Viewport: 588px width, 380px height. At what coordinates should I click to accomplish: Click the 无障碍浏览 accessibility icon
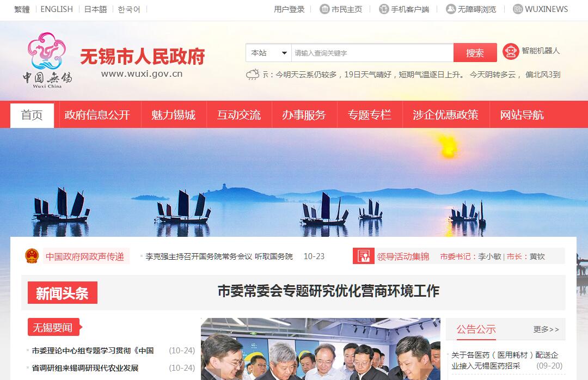(x=451, y=9)
